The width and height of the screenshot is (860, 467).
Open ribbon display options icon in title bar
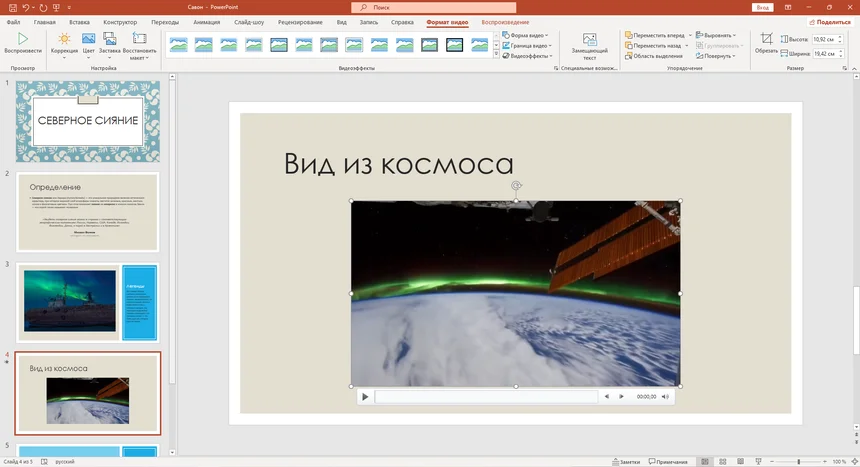pos(788,8)
